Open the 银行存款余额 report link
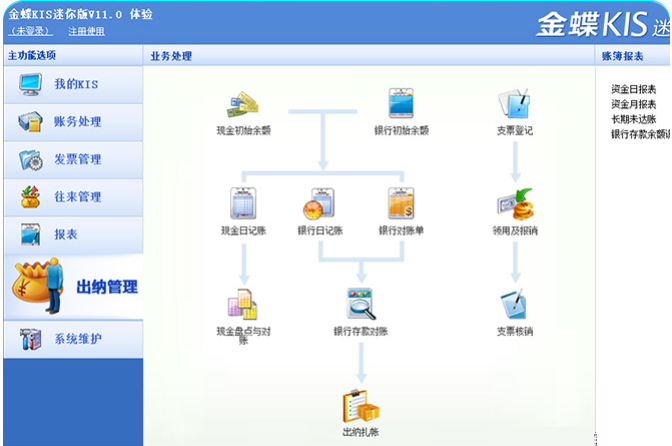The height and width of the screenshot is (446, 672). tap(640, 134)
